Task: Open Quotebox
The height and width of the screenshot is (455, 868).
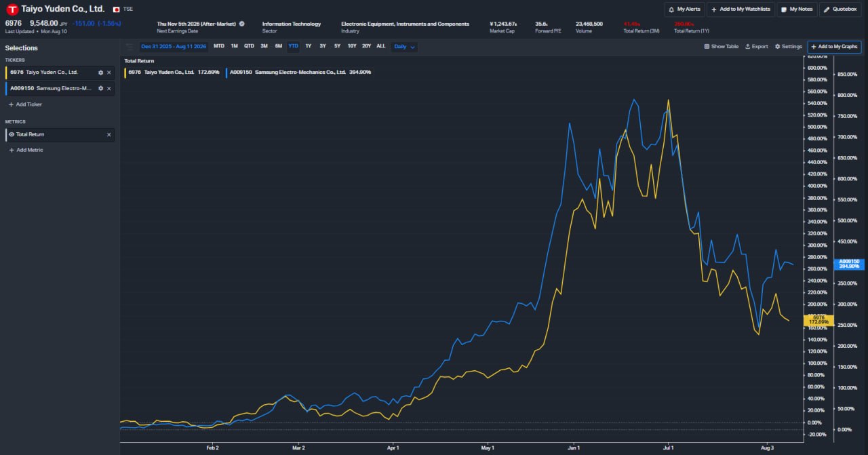Action: [x=841, y=9]
